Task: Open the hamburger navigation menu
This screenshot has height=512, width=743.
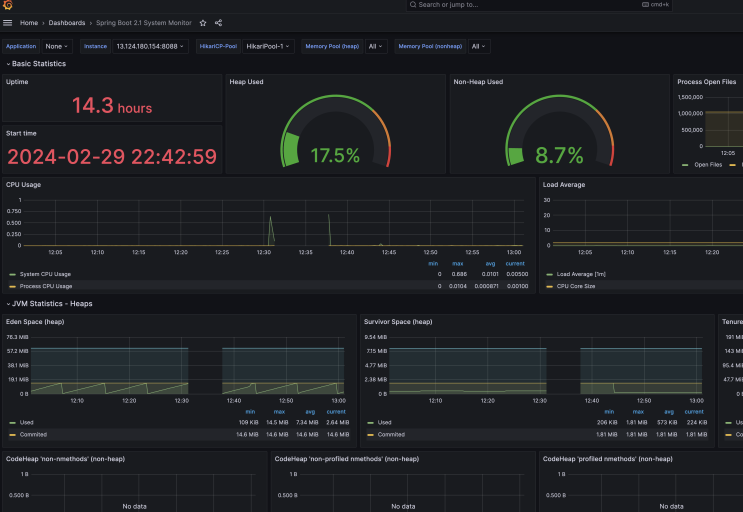Action: (8, 23)
